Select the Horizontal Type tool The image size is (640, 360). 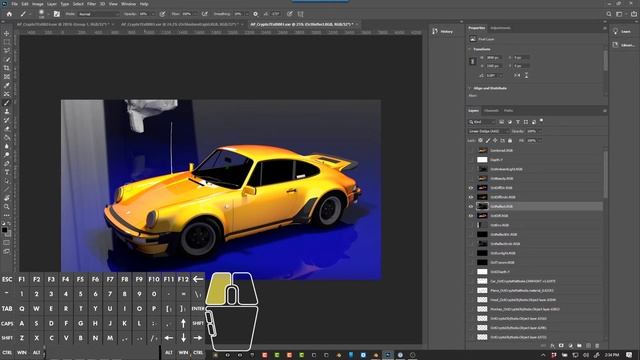[x=7, y=172]
